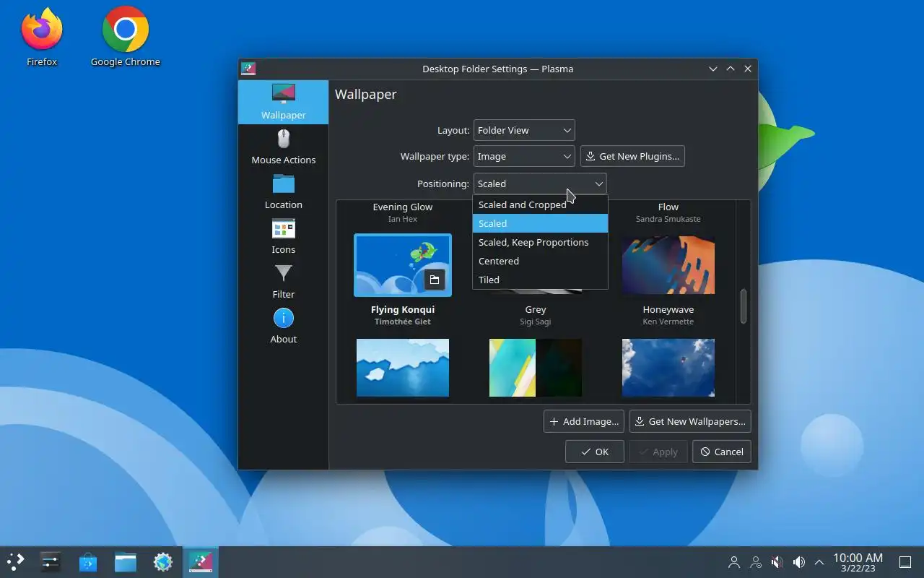Open the Plasma application launcher
Screen dimensions: 924x578
(x=16, y=561)
